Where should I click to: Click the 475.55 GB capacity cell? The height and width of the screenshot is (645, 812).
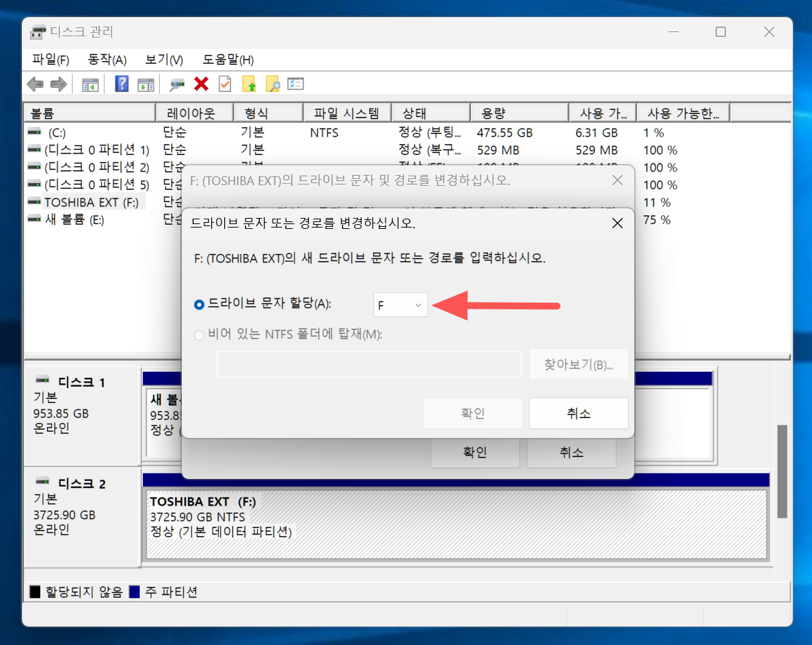505,133
